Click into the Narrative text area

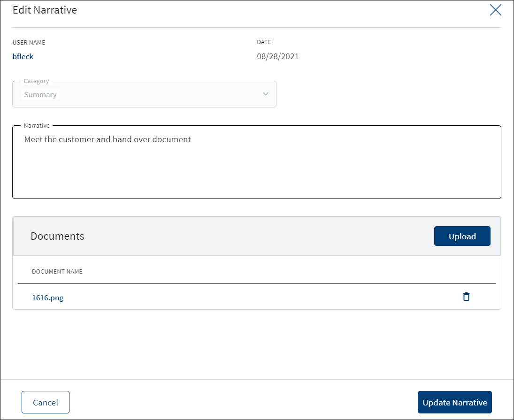click(257, 162)
